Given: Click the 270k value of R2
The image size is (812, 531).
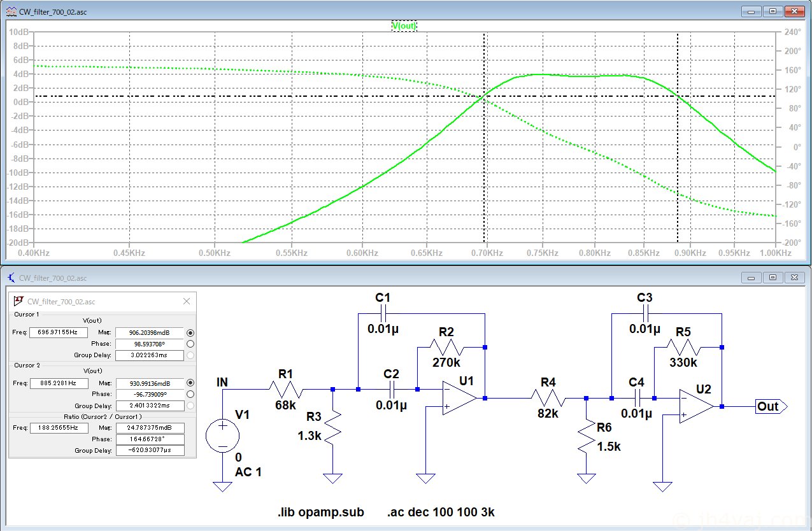Looking at the screenshot, I should pyautogui.click(x=448, y=362).
